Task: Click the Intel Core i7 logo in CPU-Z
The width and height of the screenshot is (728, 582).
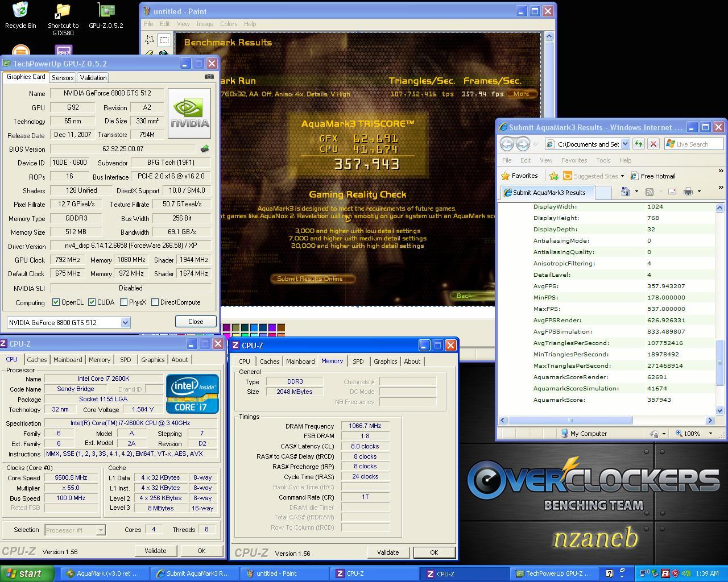Action: [192, 393]
